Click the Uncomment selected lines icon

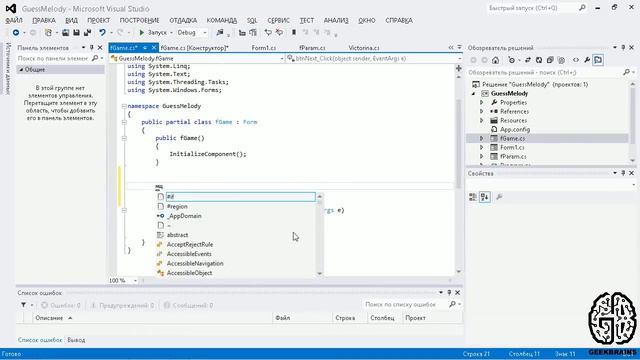click(x=279, y=33)
